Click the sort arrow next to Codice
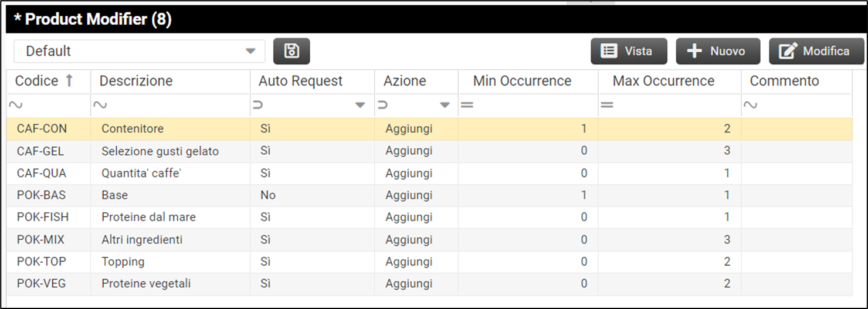This screenshot has height=309, width=868. coord(69,81)
